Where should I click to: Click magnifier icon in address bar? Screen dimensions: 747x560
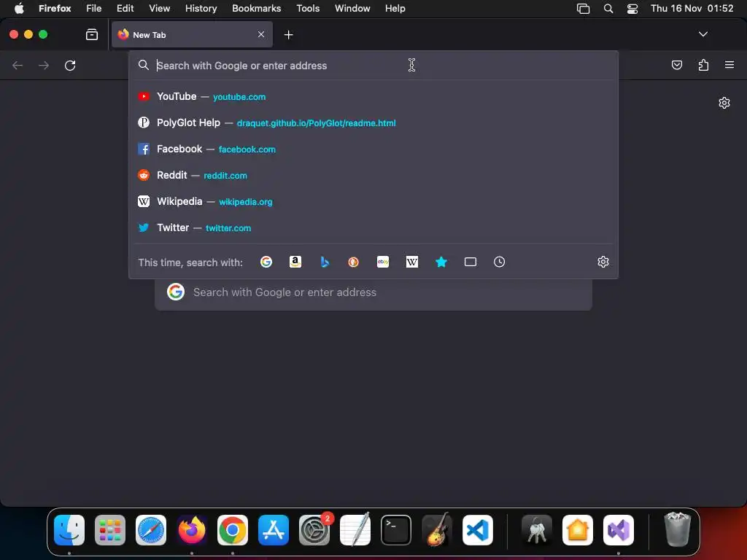(144, 65)
